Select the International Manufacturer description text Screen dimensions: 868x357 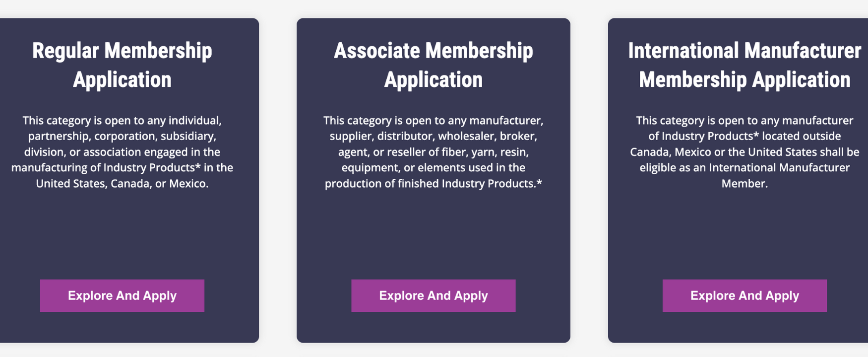[x=744, y=151]
